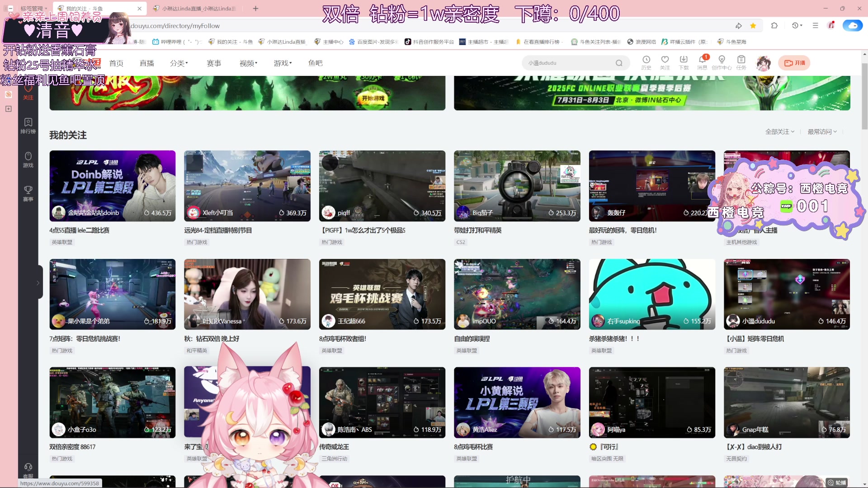The image size is (868, 488).
Task: Open the 游戏 sidebar icon
Action: 28,160
